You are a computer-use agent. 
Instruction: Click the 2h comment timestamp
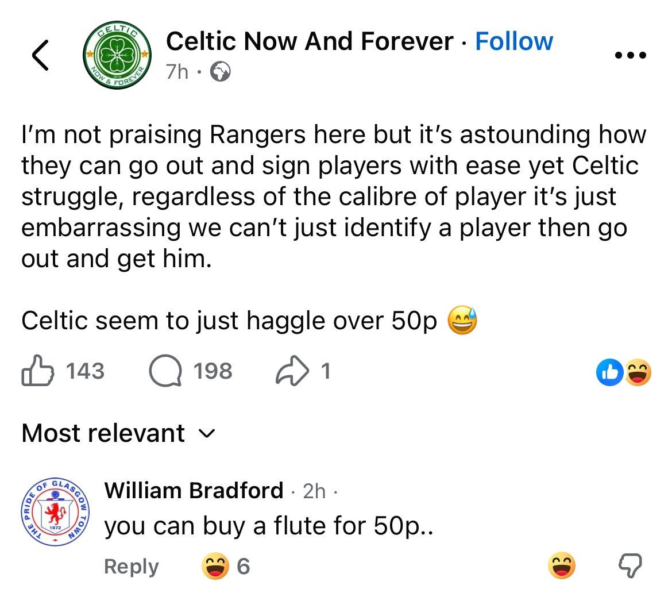tap(314, 491)
